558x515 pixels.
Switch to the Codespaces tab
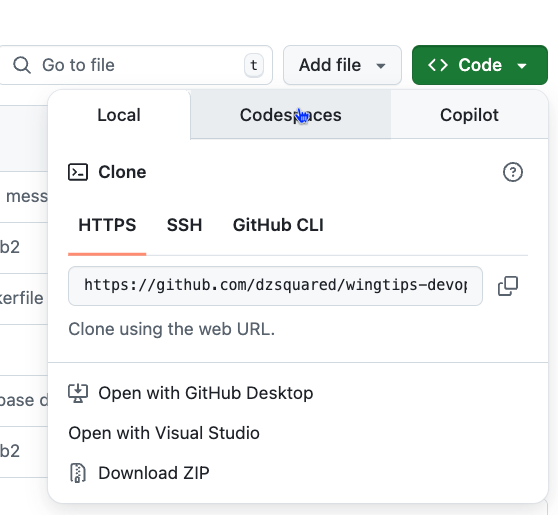tap(291, 115)
